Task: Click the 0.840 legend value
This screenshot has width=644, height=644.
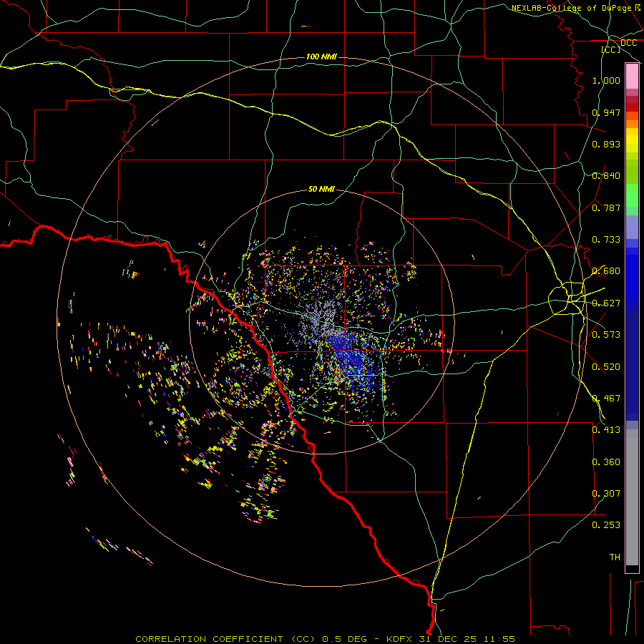Action: [606, 176]
